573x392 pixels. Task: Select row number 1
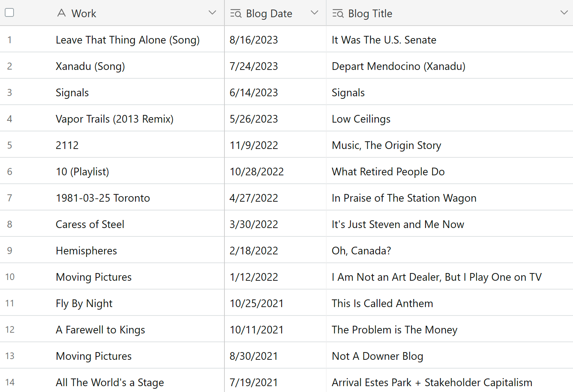pyautogui.click(x=10, y=40)
